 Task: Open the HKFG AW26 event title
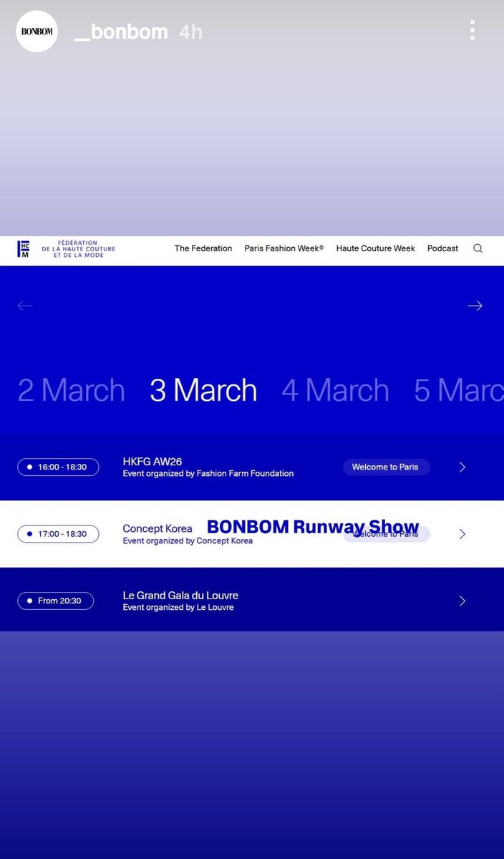coord(152,462)
